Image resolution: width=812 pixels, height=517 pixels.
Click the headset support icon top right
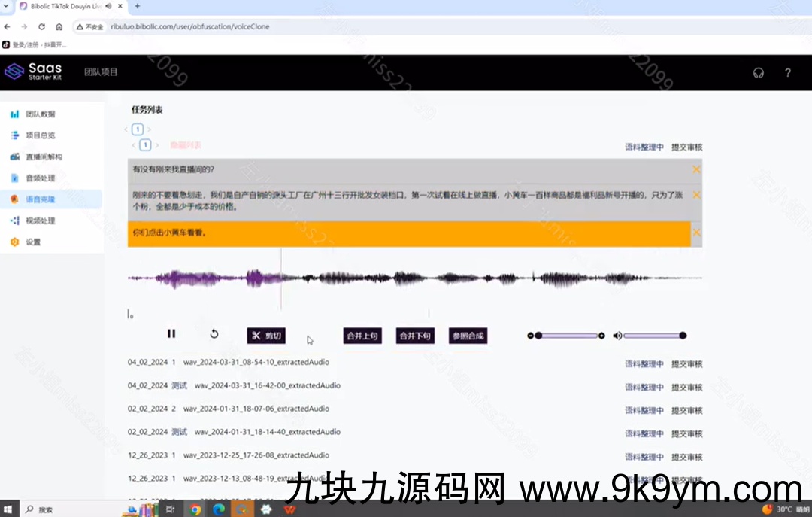758,73
